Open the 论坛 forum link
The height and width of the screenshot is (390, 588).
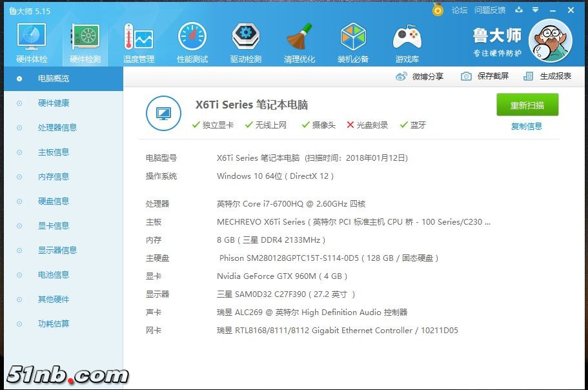tap(459, 10)
